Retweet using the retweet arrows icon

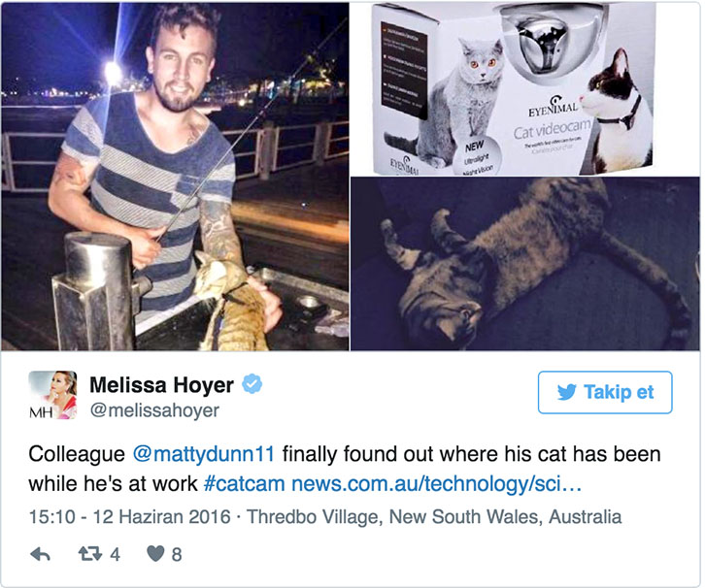pyautogui.click(x=90, y=554)
